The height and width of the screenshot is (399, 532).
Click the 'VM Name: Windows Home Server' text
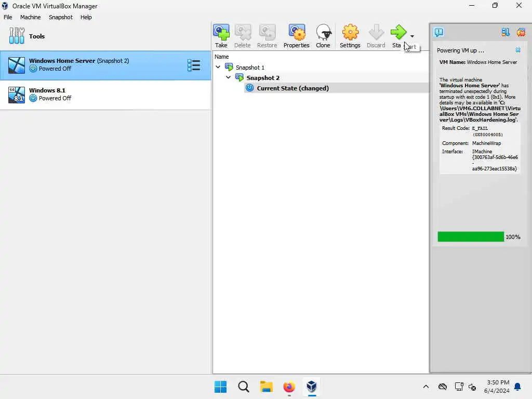[478, 62]
